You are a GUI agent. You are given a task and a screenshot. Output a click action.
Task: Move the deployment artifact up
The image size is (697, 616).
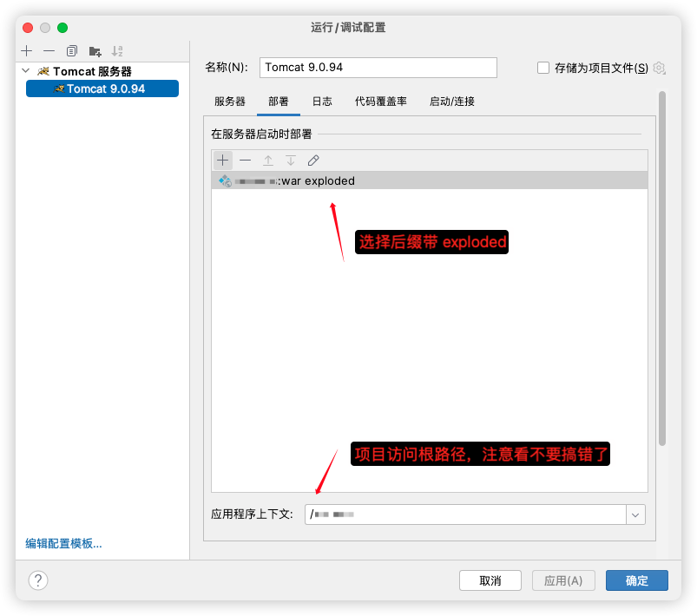pyautogui.click(x=268, y=160)
